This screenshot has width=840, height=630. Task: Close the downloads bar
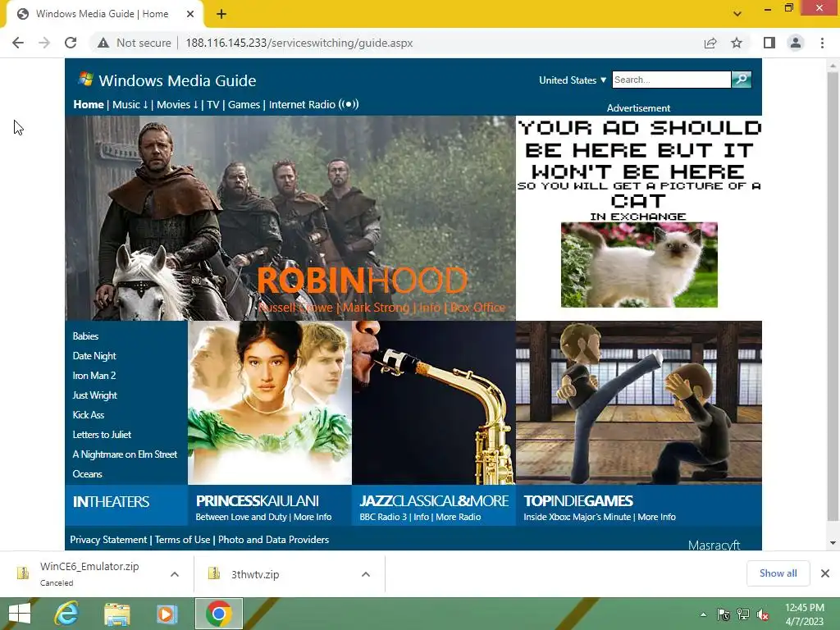click(825, 573)
